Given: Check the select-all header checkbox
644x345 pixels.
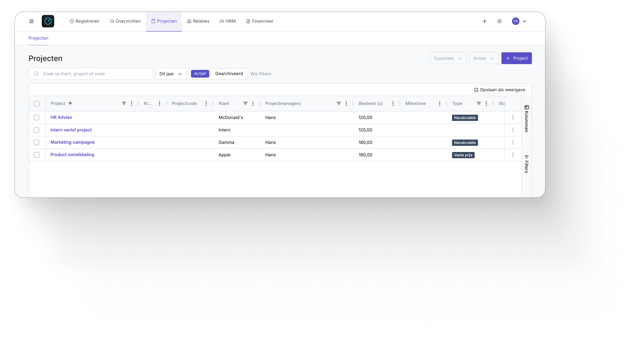Looking at the screenshot, I should (x=37, y=103).
